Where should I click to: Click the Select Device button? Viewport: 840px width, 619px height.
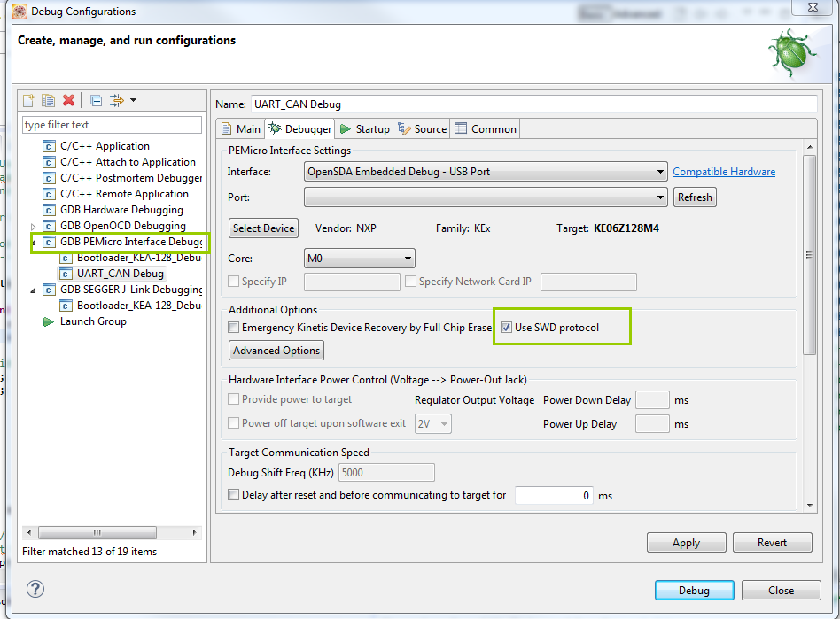(x=263, y=228)
